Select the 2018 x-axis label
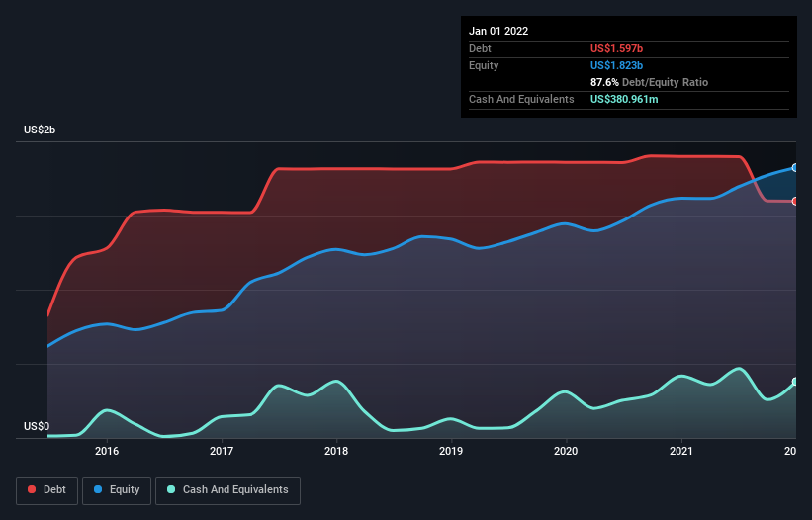 tap(336, 451)
